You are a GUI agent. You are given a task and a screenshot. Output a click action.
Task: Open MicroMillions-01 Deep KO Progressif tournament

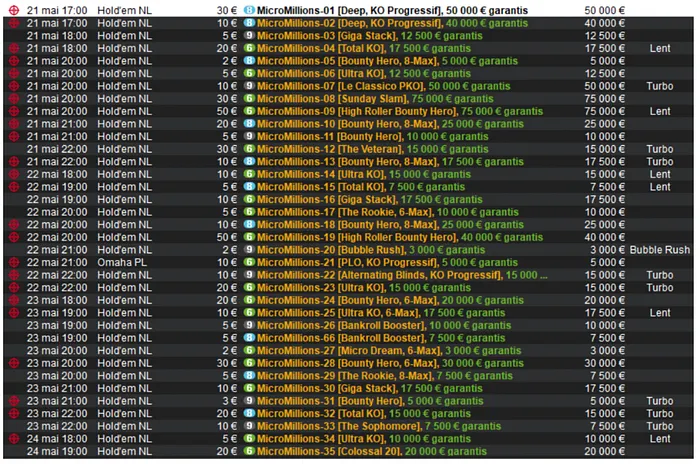(392, 10)
